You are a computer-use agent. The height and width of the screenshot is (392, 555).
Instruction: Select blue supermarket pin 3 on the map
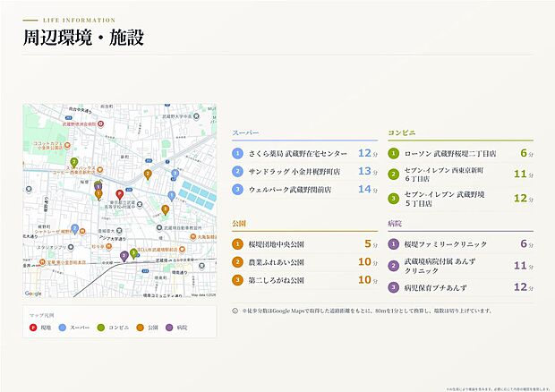point(175,174)
